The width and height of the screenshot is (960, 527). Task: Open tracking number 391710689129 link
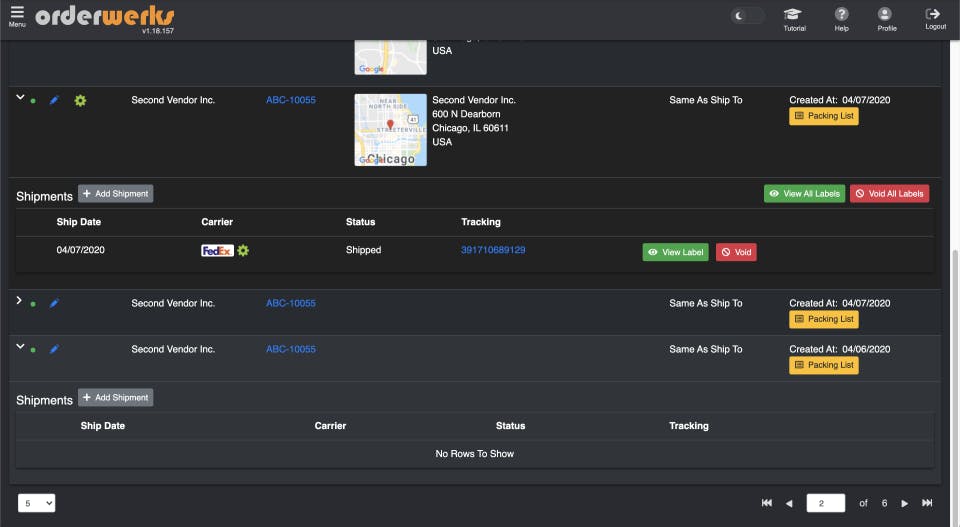pos(493,250)
